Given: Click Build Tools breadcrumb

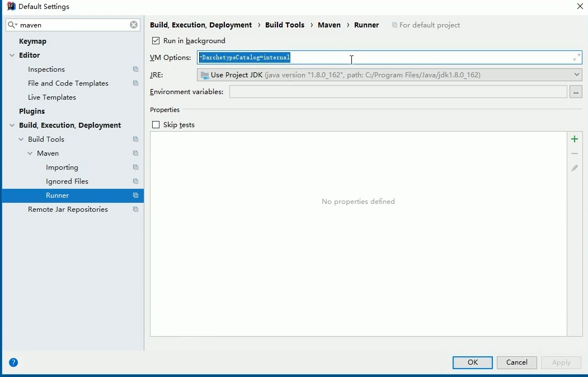Looking at the screenshot, I should pyautogui.click(x=285, y=25).
